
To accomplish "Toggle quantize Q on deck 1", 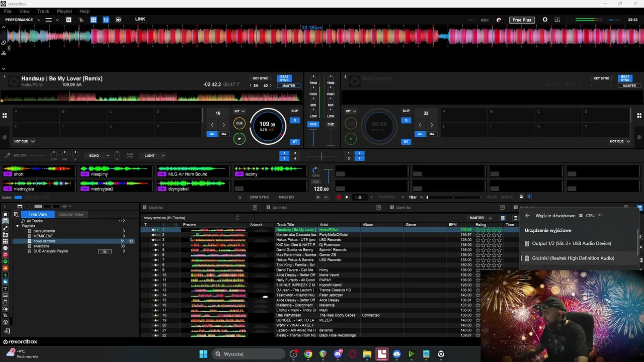I will coord(295,120).
